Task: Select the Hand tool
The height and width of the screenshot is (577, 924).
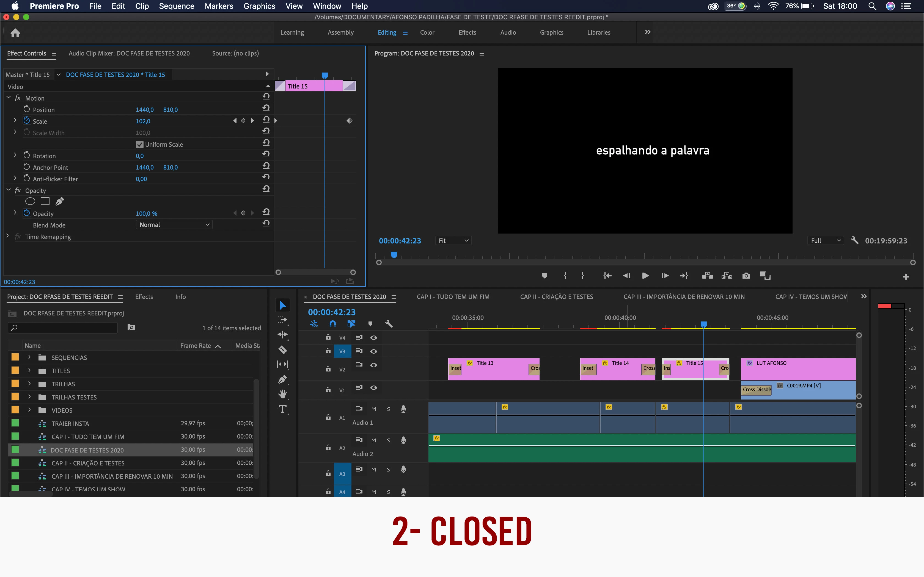Action: pos(282,394)
